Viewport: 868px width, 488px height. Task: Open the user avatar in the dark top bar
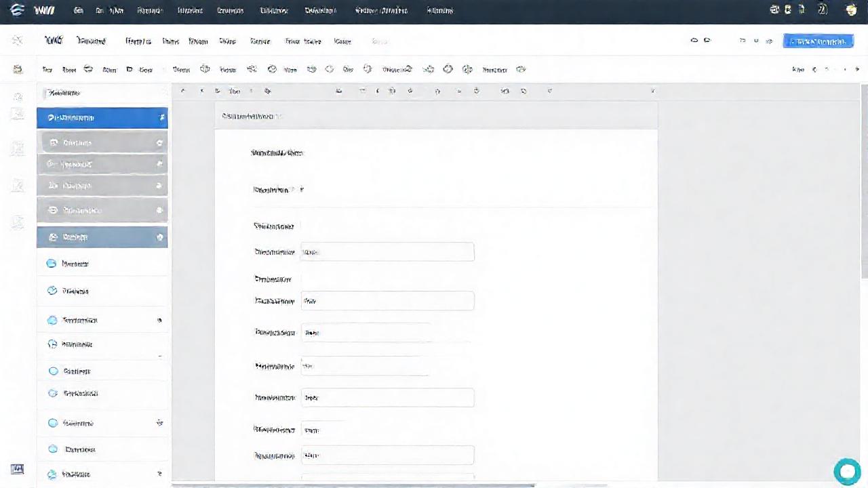(851, 10)
